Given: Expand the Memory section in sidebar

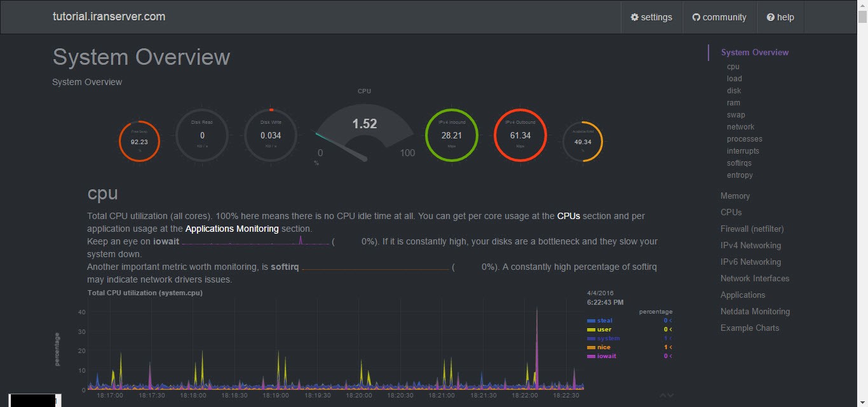Looking at the screenshot, I should point(735,196).
